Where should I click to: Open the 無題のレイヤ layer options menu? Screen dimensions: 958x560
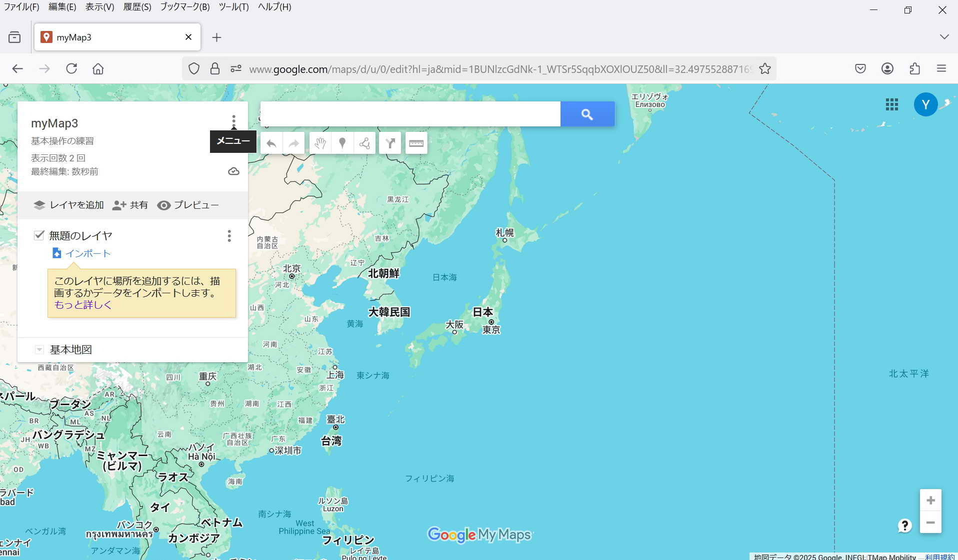tap(229, 236)
